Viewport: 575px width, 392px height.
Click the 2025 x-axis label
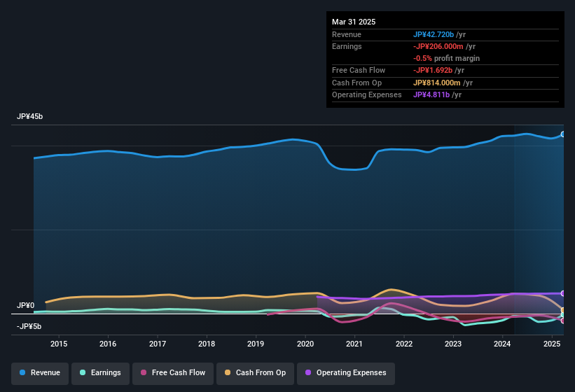[x=552, y=344]
